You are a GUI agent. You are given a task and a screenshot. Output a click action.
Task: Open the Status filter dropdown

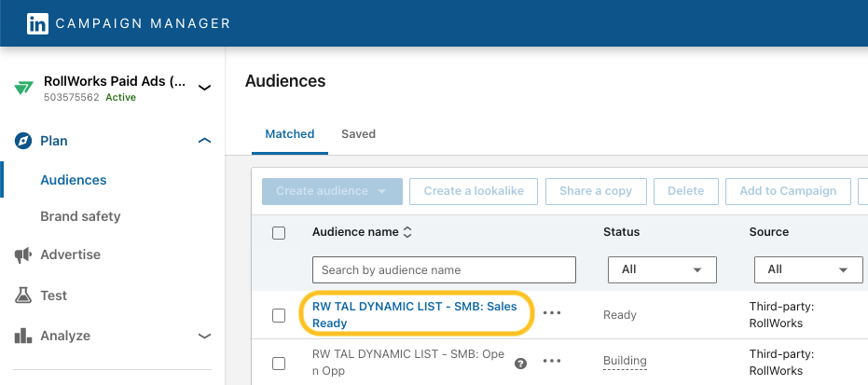pos(662,269)
